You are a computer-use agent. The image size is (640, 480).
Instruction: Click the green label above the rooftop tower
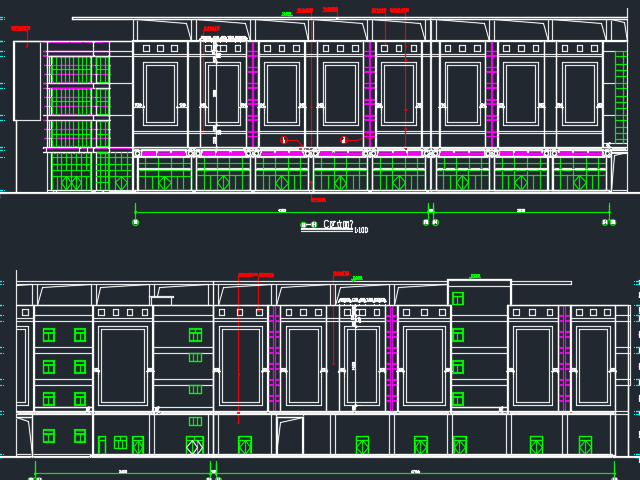click(x=475, y=276)
